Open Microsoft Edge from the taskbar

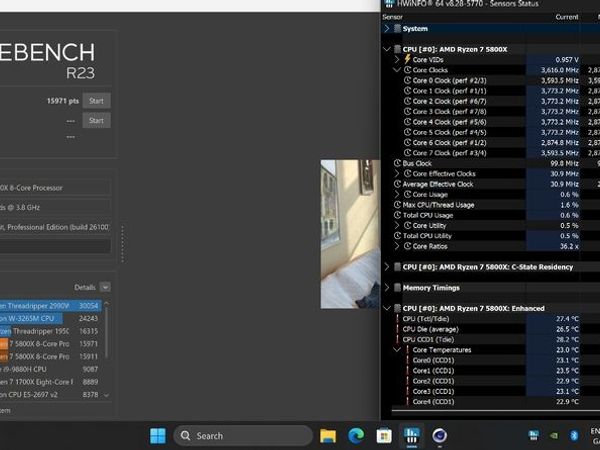[356, 435]
